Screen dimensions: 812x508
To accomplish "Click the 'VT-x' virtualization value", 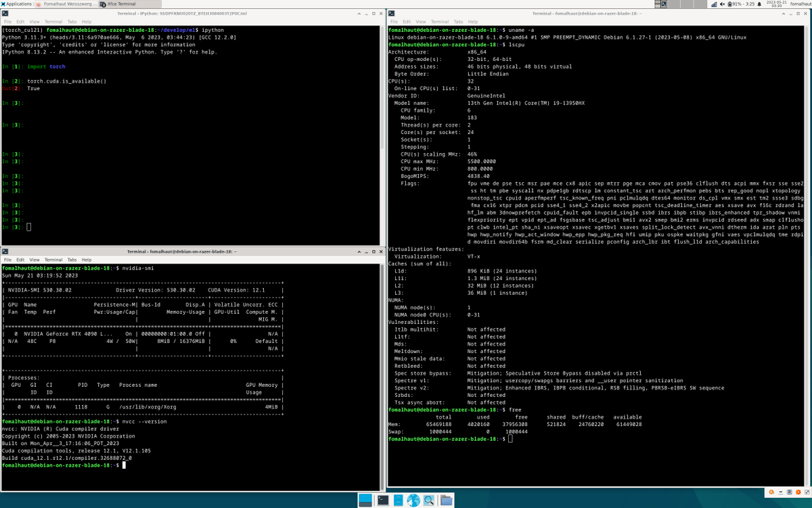I will coord(474,257).
